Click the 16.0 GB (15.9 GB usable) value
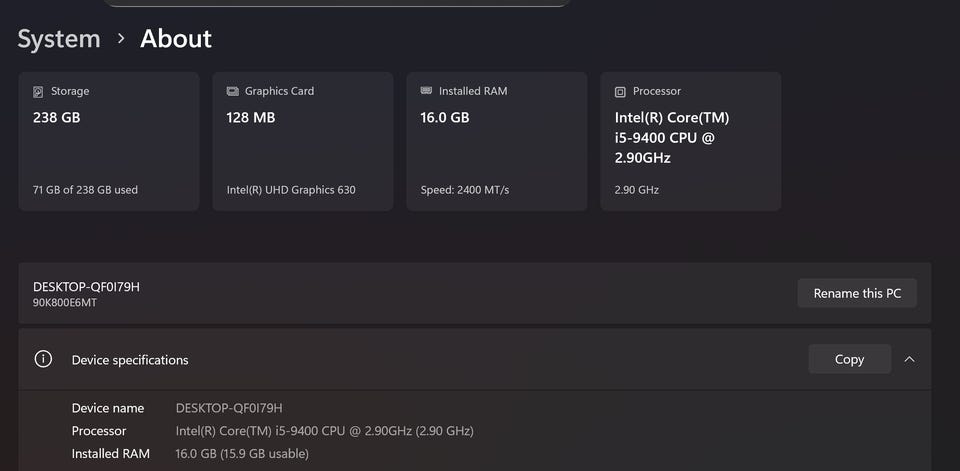Viewport: 960px width, 471px height. pyautogui.click(x=242, y=454)
